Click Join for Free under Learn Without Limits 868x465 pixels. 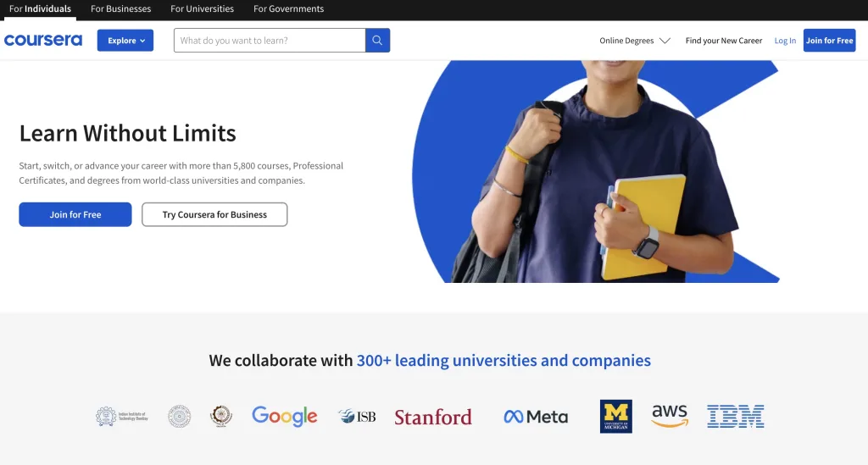pyautogui.click(x=75, y=214)
